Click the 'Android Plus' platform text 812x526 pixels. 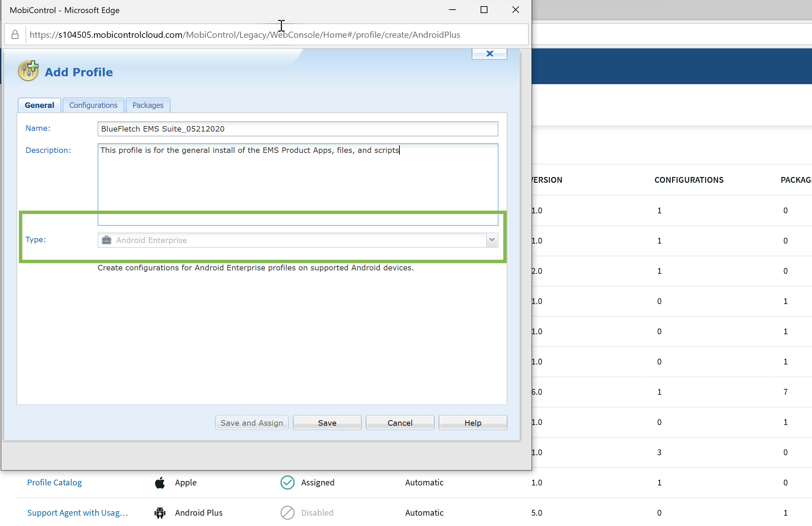(x=199, y=513)
